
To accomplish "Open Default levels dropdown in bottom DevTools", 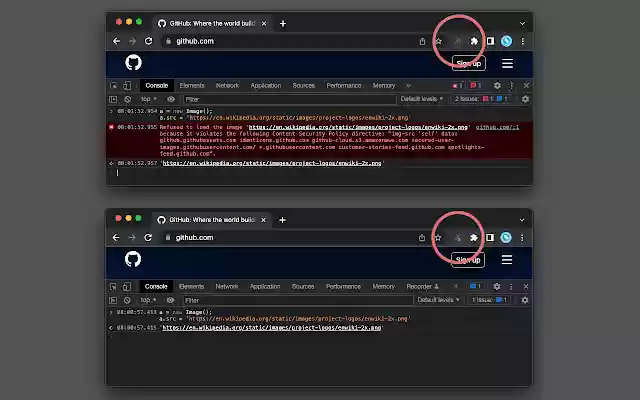I will (x=438, y=300).
